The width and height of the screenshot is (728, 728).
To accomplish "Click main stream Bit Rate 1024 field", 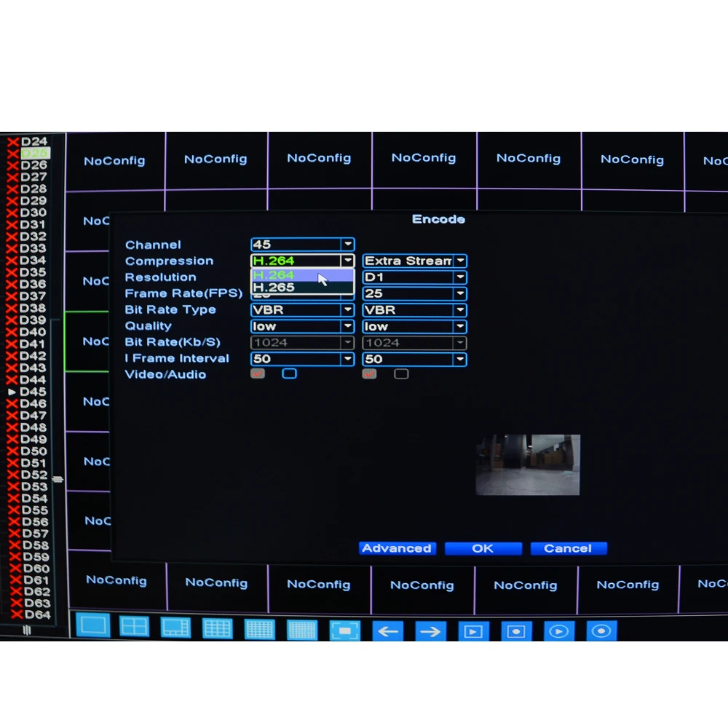I will (303, 343).
